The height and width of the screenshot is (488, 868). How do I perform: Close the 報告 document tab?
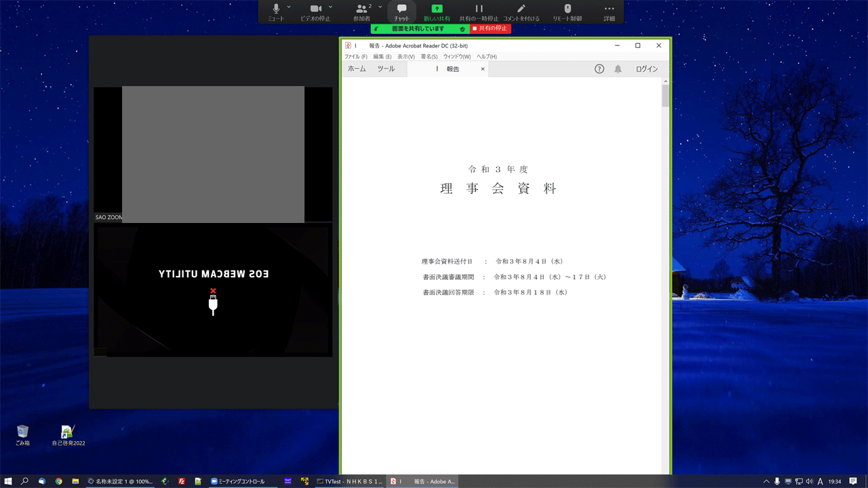483,68
